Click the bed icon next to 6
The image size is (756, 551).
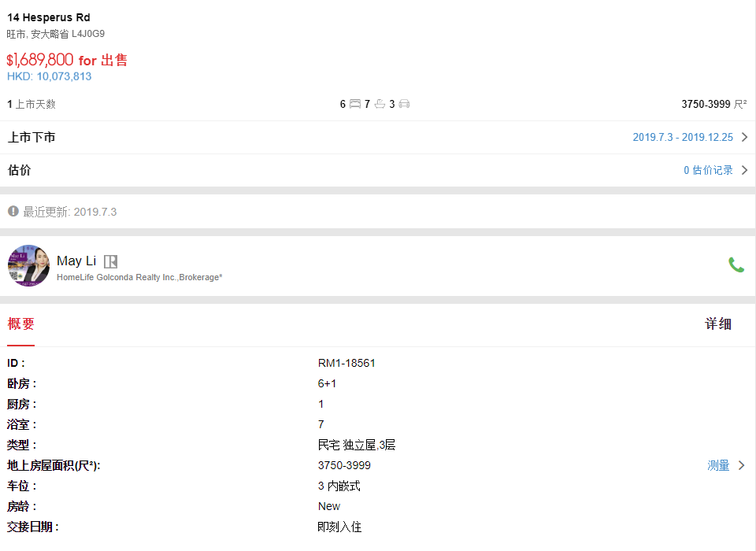354,104
